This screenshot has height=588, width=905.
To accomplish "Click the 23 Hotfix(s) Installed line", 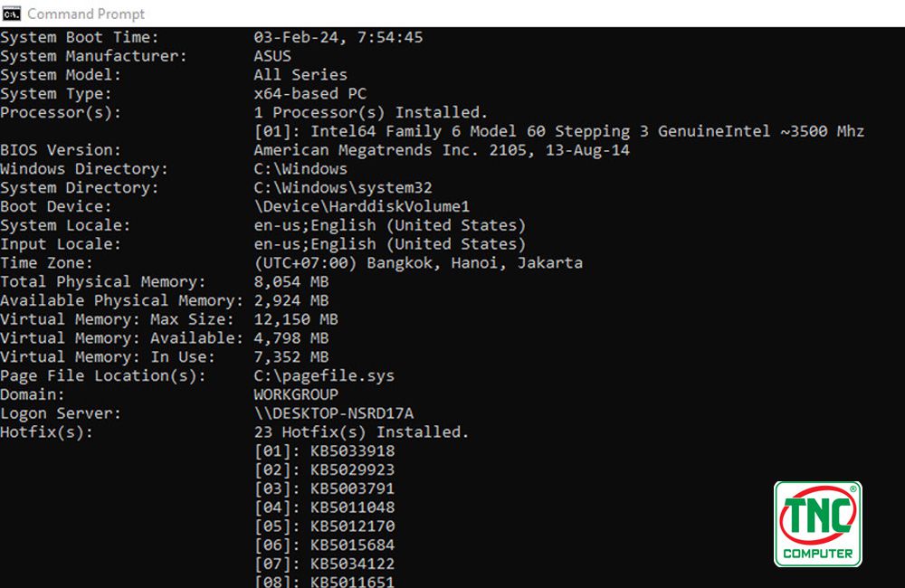I will (361, 432).
